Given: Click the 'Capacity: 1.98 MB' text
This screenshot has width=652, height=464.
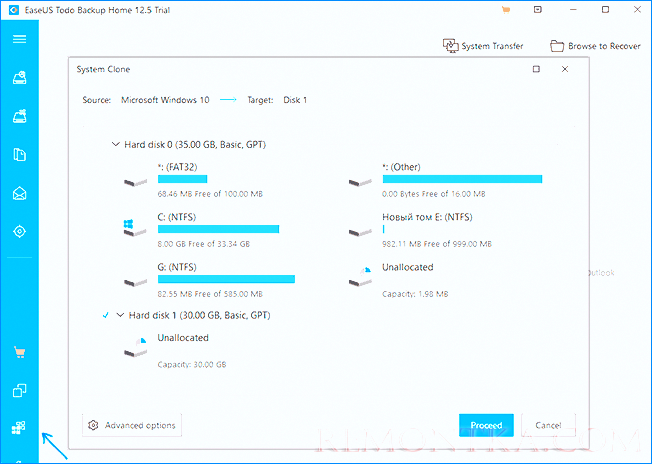Looking at the screenshot, I should pyautogui.click(x=415, y=294).
